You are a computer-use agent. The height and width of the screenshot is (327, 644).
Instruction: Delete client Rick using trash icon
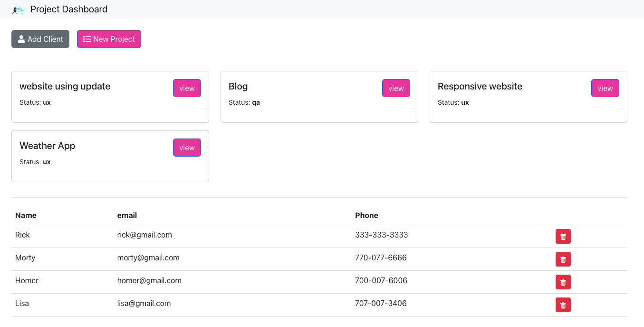click(x=563, y=237)
